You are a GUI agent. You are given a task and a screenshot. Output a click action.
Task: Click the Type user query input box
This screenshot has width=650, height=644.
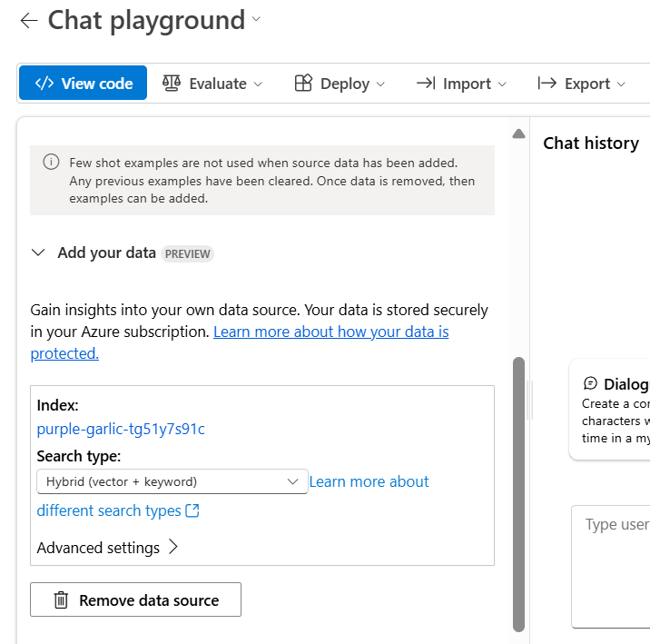pyautogui.click(x=611, y=567)
